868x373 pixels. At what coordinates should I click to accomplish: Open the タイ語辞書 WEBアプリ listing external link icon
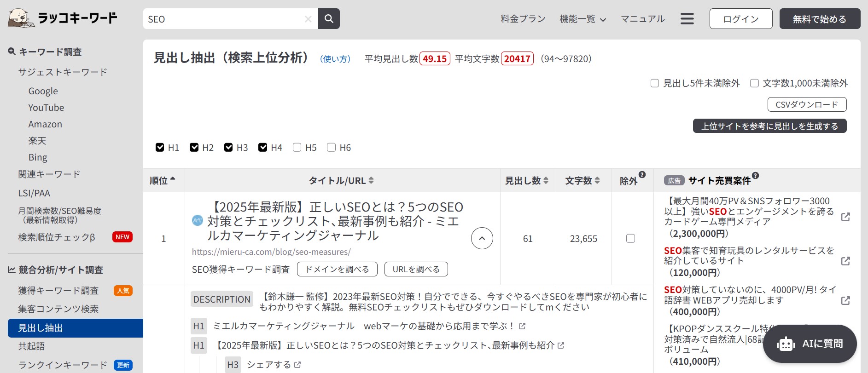coord(845,301)
